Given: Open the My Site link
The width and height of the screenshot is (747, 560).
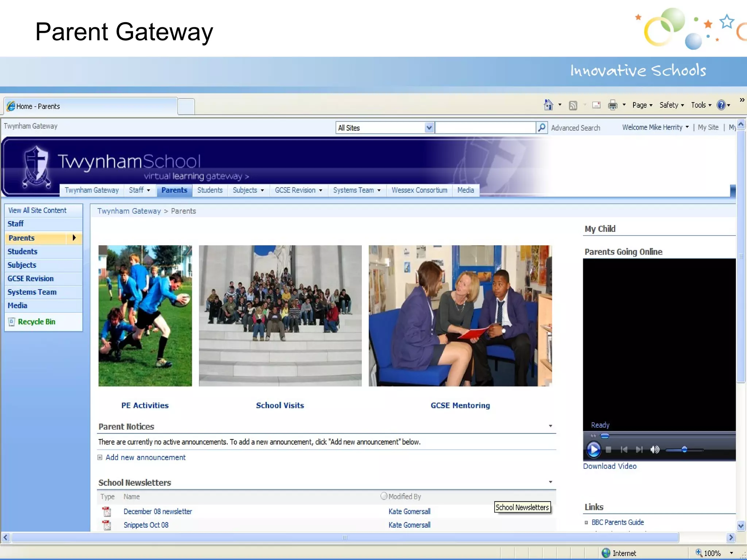Looking at the screenshot, I should pyautogui.click(x=708, y=127).
